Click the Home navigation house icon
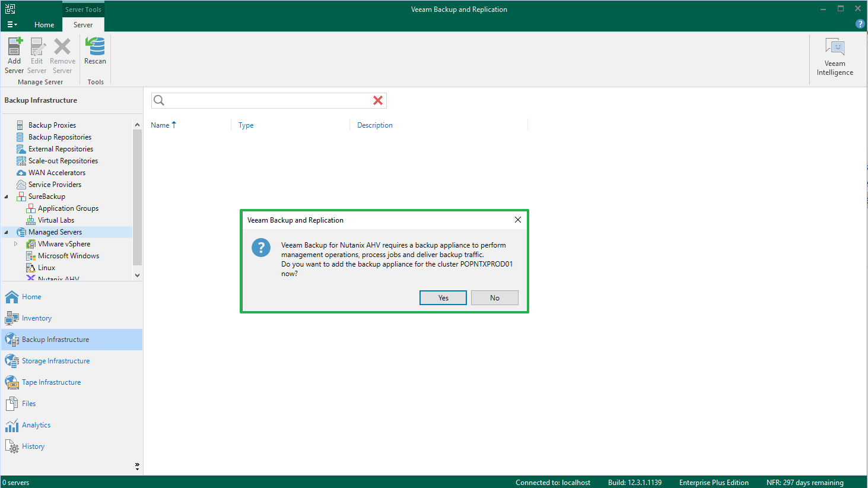Screen dimensions: 868x488 [12, 297]
